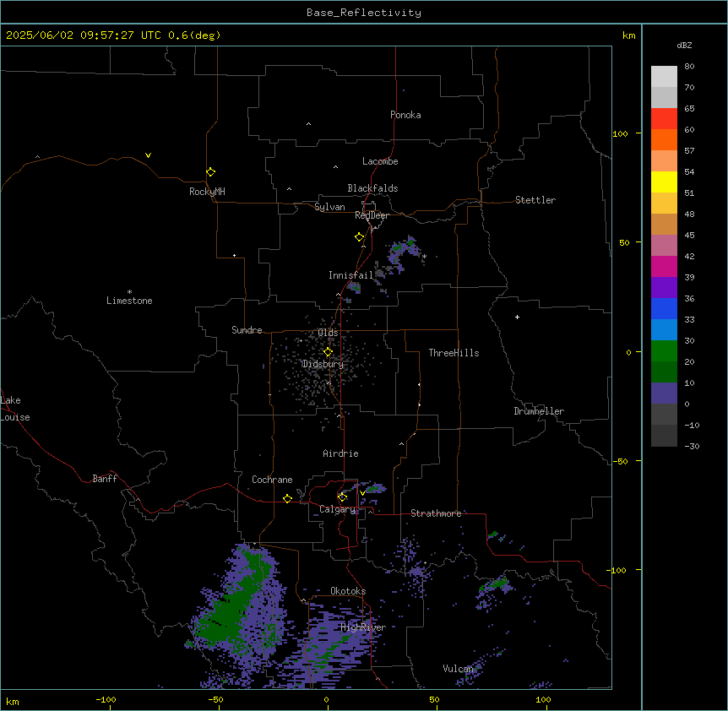The image size is (728, 711).
Task: Select the Calgary label
Action: (x=337, y=509)
